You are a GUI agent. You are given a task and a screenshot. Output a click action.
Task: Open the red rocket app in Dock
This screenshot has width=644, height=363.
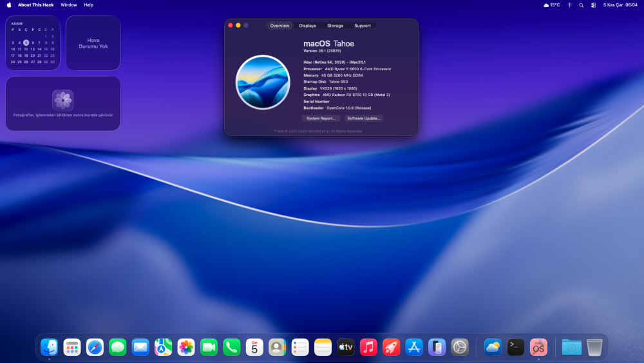(392, 348)
